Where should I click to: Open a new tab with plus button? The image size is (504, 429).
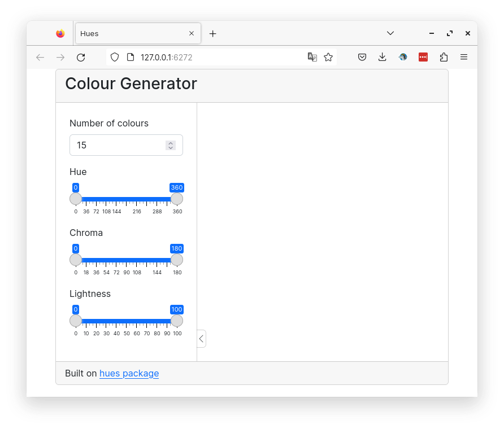[213, 34]
